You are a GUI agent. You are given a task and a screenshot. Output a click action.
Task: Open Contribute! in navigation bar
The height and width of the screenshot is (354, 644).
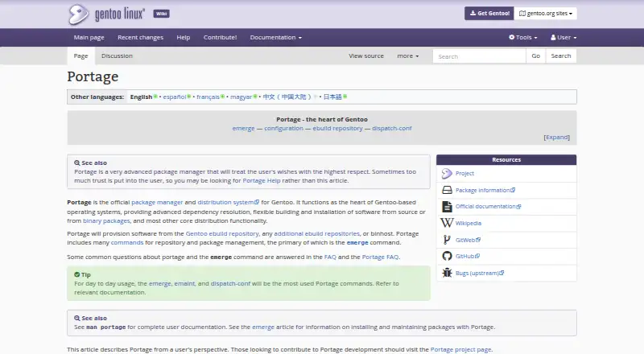(x=220, y=37)
